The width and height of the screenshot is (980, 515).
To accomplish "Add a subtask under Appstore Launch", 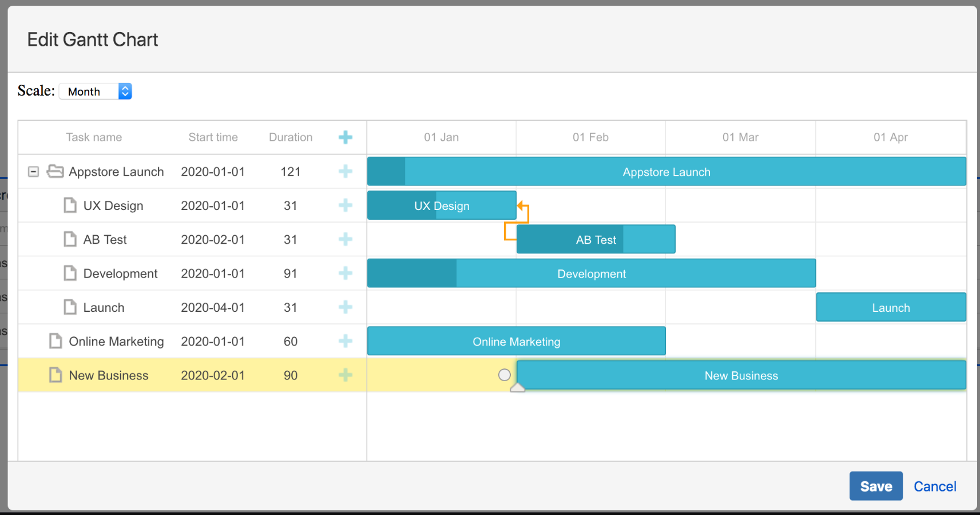I will point(346,171).
